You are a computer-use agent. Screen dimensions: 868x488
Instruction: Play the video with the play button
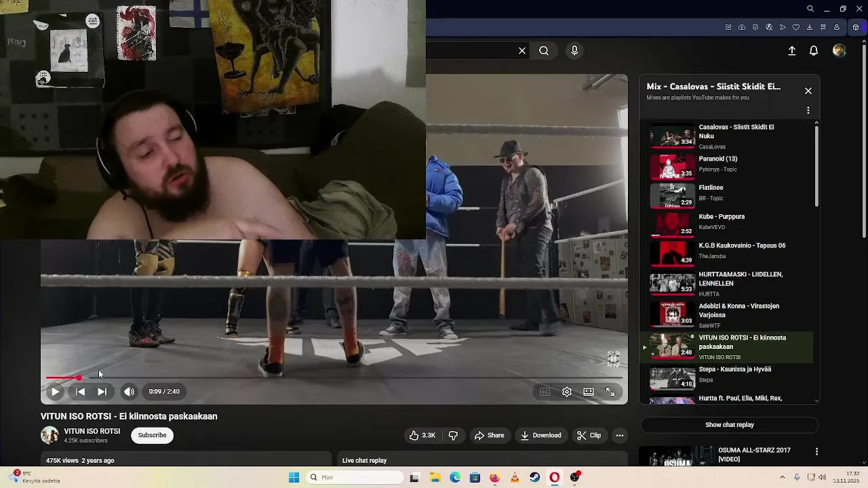pos(55,392)
